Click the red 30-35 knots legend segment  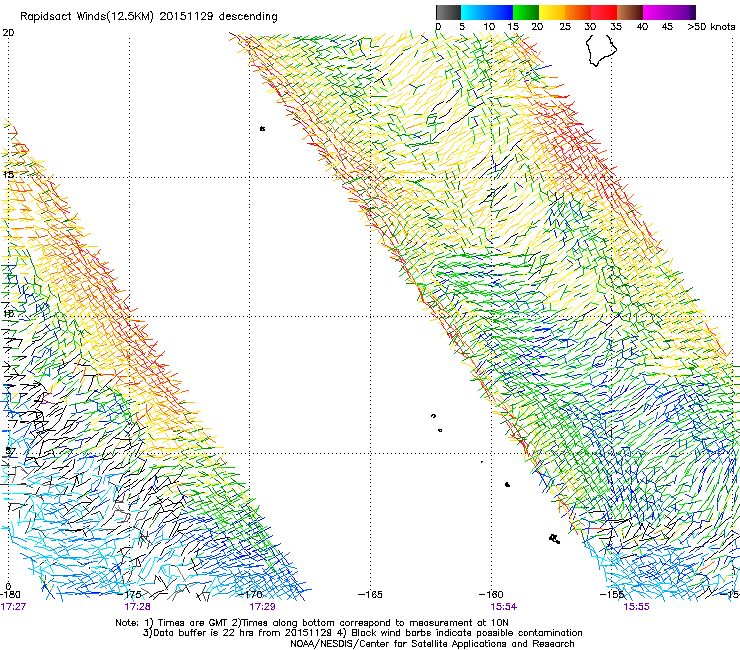click(x=604, y=12)
